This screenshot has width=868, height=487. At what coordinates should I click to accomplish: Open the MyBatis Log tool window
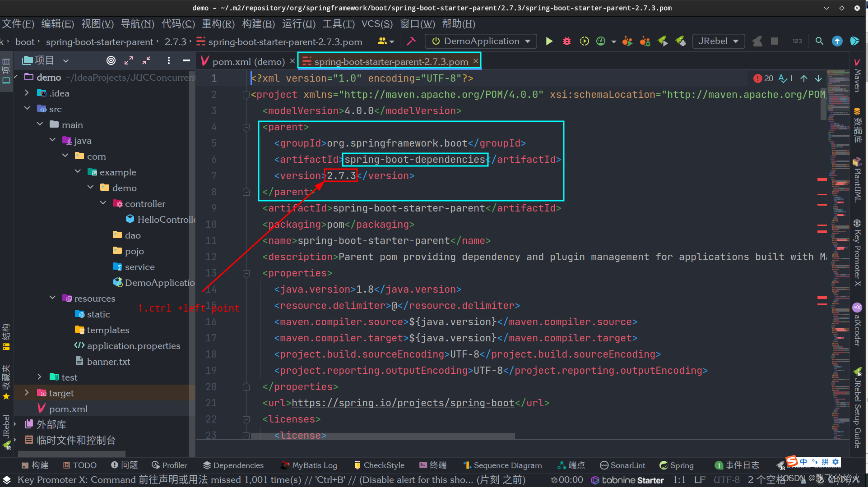(x=309, y=465)
